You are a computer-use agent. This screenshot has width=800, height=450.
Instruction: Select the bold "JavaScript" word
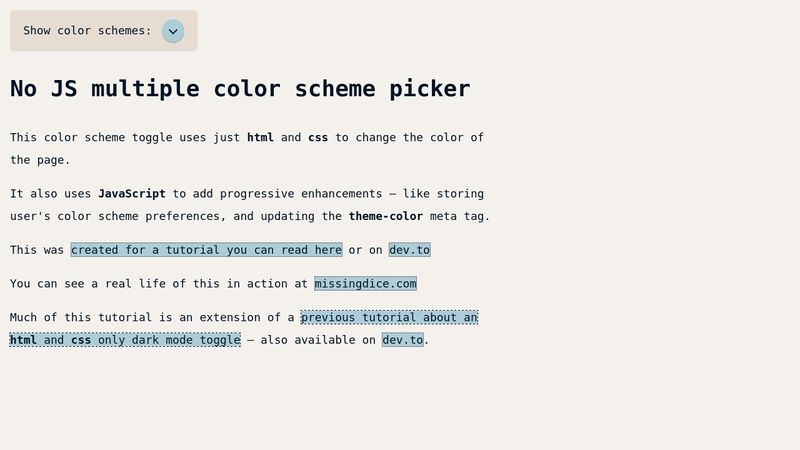click(x=131, y=194)
